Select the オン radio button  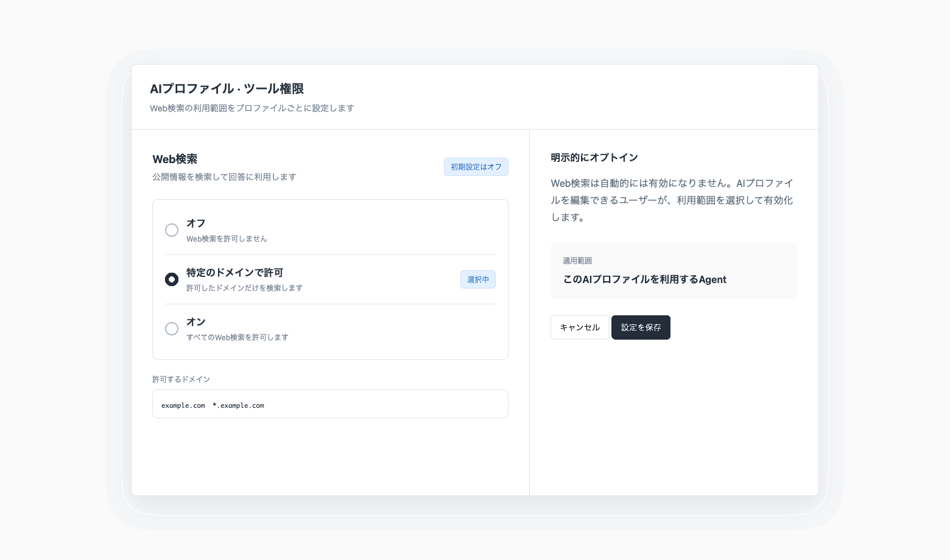(172, 329)
